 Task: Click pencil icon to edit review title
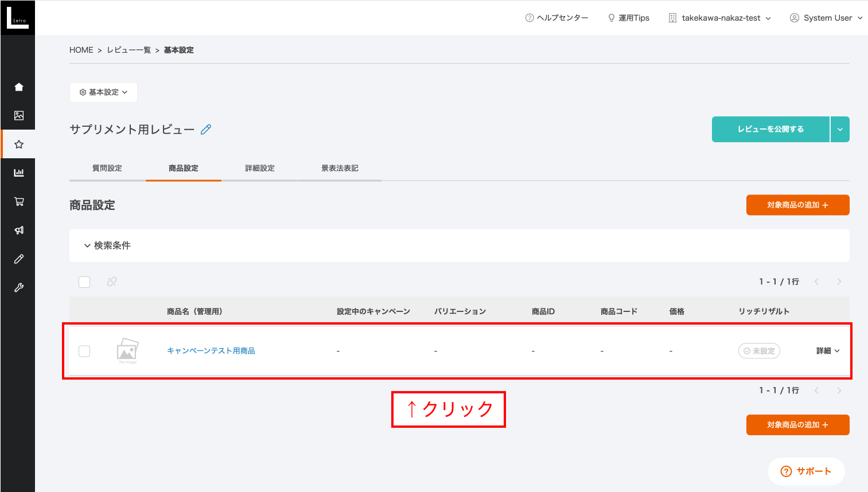tap(206, 130)
